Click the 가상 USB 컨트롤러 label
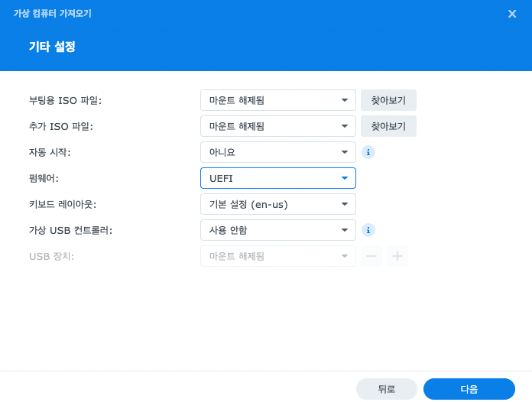This screenshot has height=402, width=532. coord(70,230)
